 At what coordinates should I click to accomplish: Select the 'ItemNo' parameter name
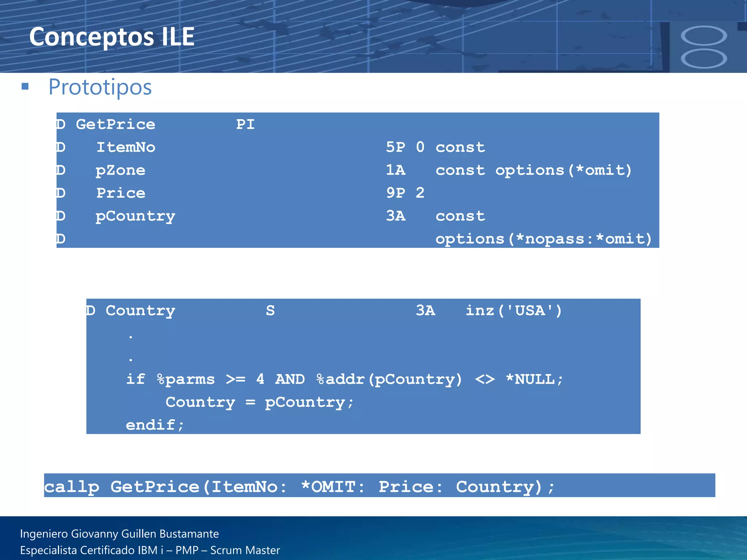126,147
